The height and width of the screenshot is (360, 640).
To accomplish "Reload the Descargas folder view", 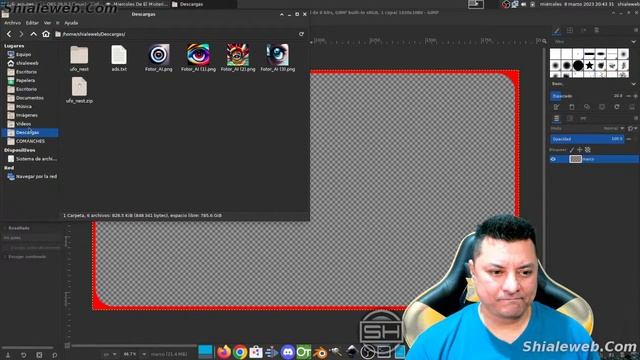I will [x=301, y=34].
